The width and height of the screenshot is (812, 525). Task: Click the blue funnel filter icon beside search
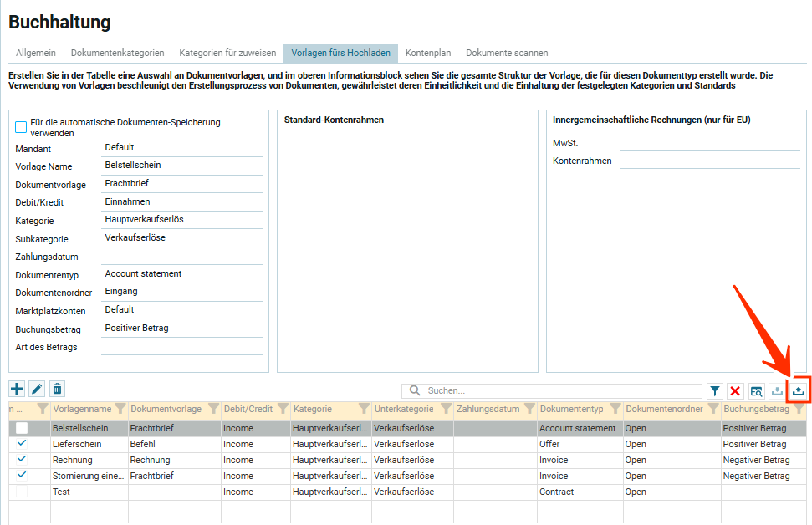point(715,390)
